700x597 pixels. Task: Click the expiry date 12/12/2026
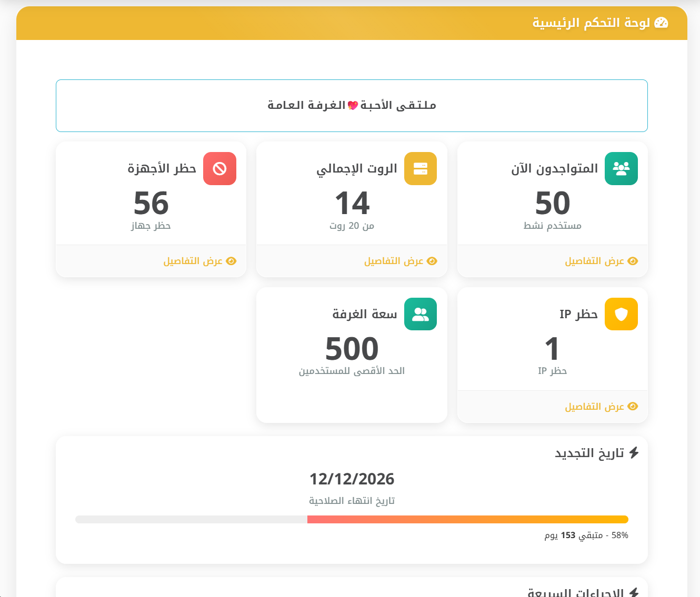[352, 479]
